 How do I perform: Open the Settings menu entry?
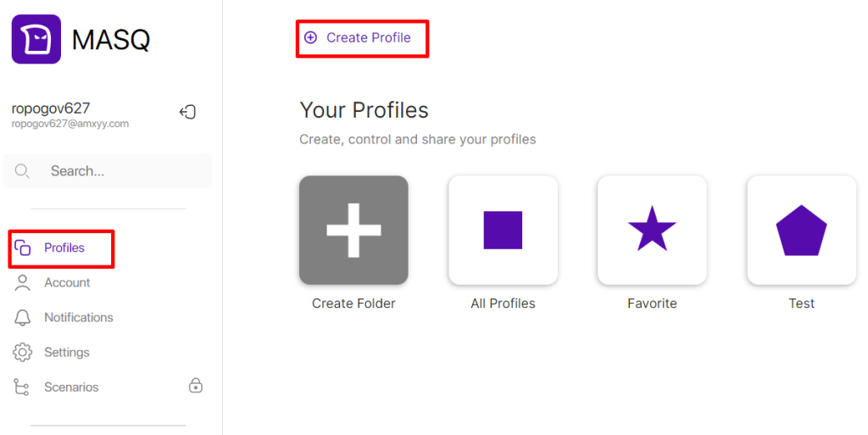point(67,353)
